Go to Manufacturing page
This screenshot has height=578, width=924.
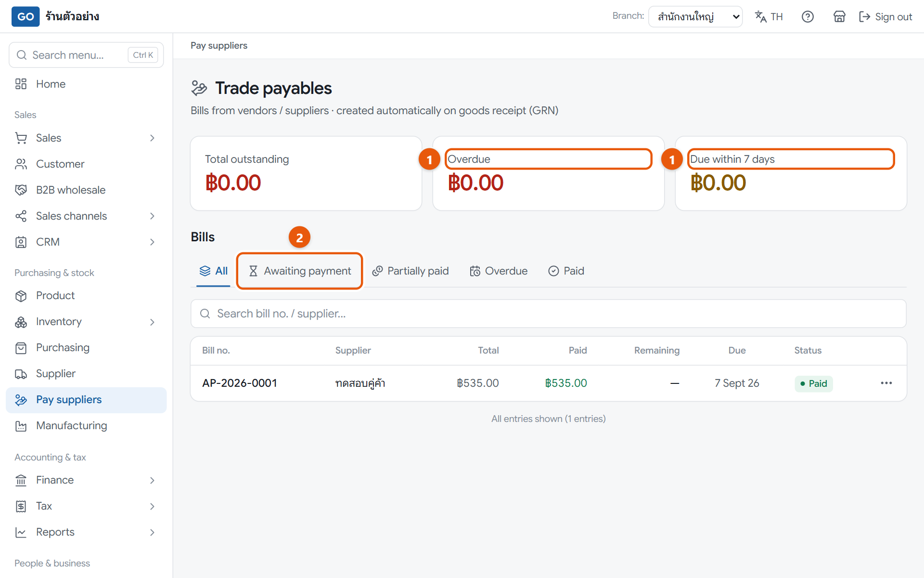tap(86, 426)
